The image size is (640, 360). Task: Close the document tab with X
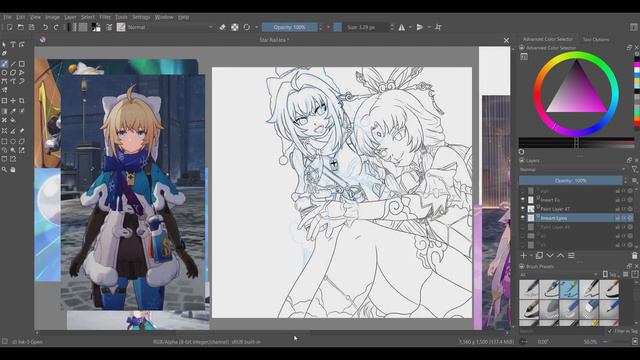pos(506,40)
